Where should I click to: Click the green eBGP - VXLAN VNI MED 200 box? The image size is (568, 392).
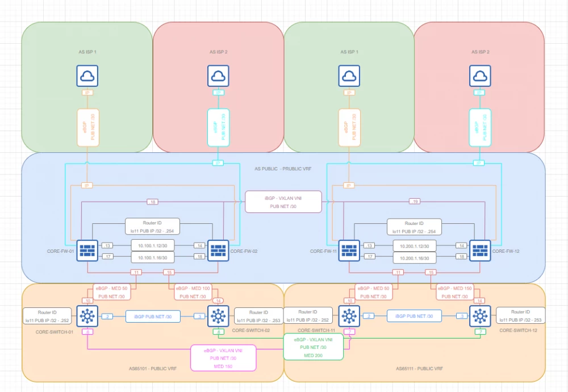313,347
